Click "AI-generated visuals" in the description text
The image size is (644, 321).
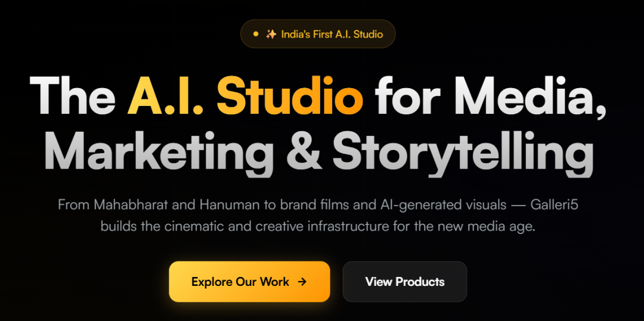(x=441, y=205)
